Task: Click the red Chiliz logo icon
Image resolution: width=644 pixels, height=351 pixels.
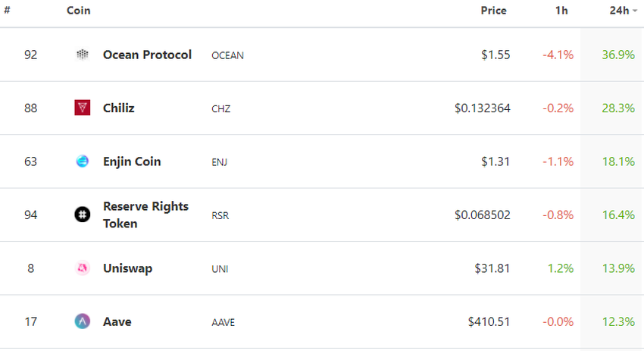Action: (83, 108)
